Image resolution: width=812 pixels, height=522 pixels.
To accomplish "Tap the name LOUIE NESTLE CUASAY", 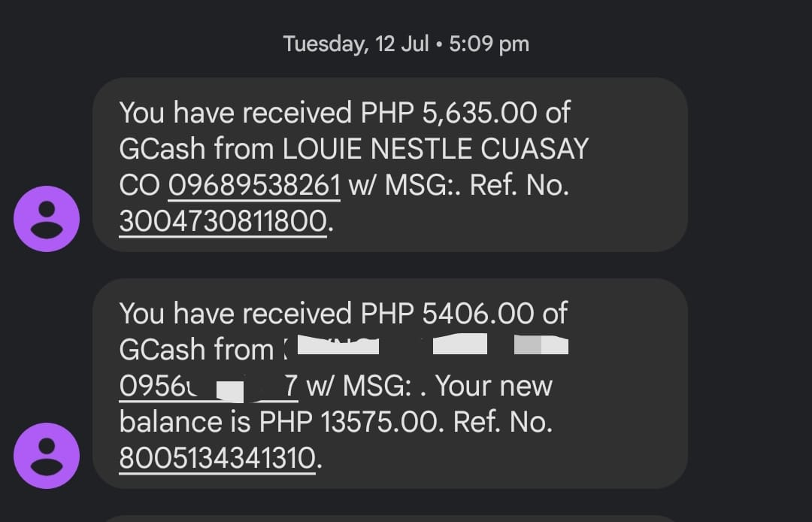I will coord(435,149).
